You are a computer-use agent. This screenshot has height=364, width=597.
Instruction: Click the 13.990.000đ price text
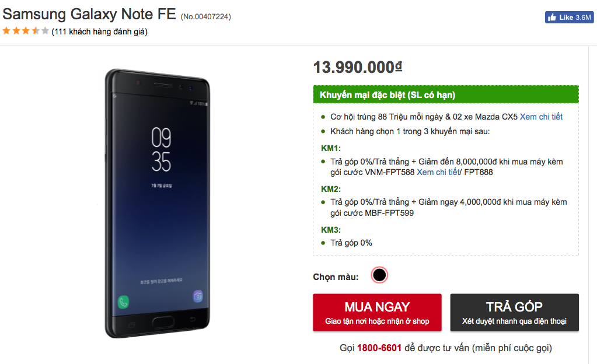[357, 67]
